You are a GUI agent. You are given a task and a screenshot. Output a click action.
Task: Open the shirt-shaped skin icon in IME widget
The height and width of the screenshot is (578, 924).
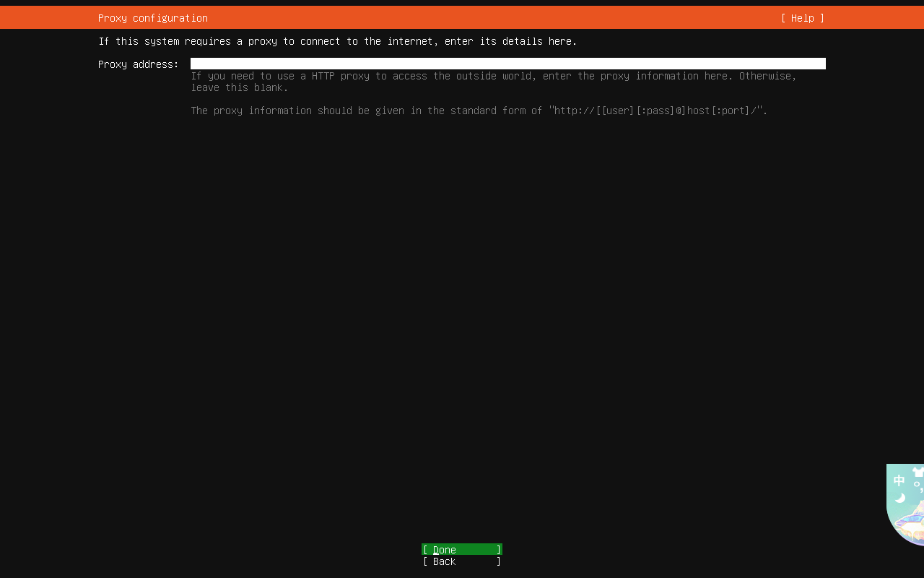(x=918, y=472)
